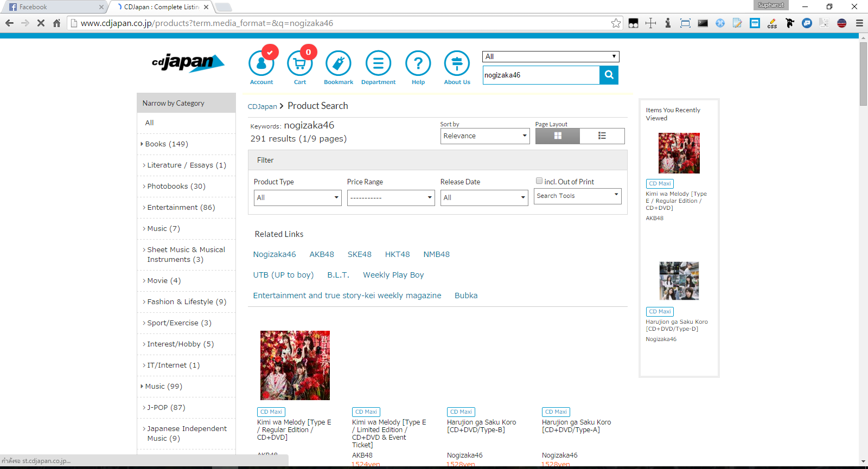Click the CDJapan breadcrumb link
This screenshot has height=469, width=868.
tap(263, 106)
